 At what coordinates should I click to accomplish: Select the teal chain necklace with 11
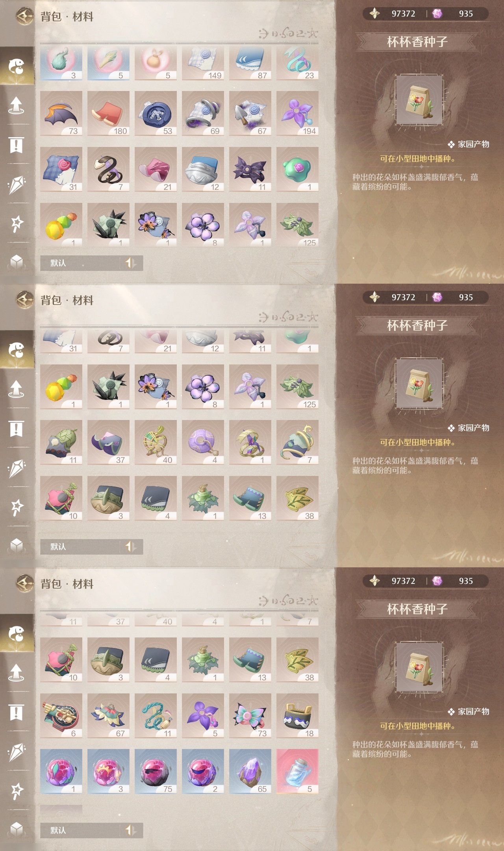[x=156, y=716]
